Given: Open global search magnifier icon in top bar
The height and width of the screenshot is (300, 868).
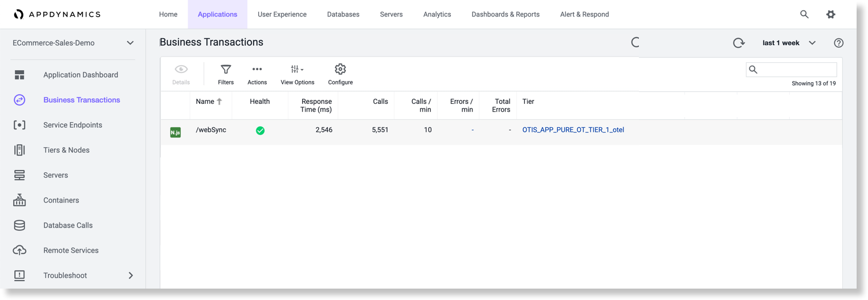Looking at the screenshot, I should [x=804, y=14].
